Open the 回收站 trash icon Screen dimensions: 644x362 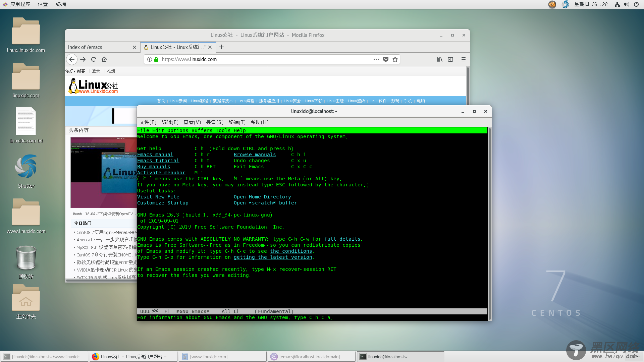coord(26,262)
